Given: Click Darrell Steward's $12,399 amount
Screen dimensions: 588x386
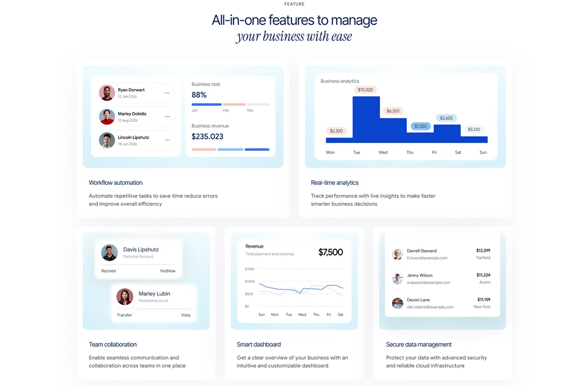Looking at the screenshot, I should [483, 250].
